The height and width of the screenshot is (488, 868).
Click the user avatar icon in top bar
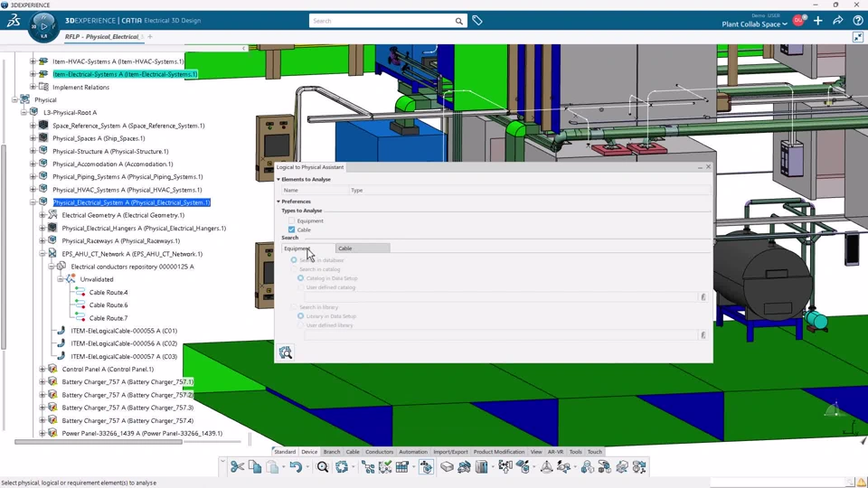[798, 21]
